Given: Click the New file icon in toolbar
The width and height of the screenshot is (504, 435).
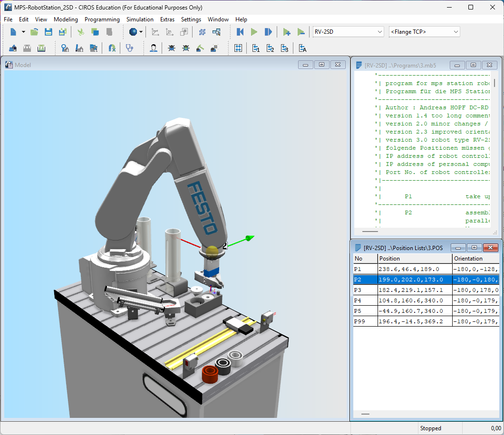Looking at the screenshot, I should point(13,32).
